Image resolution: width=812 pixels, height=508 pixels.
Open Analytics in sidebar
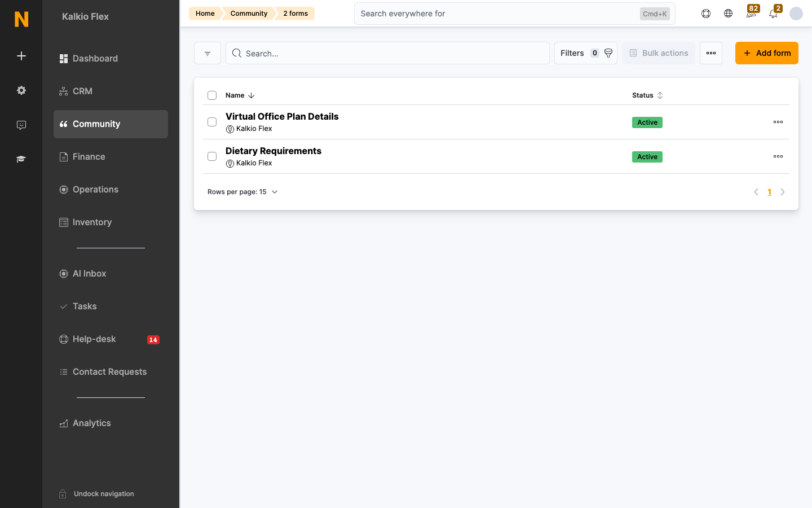point(111,423)
